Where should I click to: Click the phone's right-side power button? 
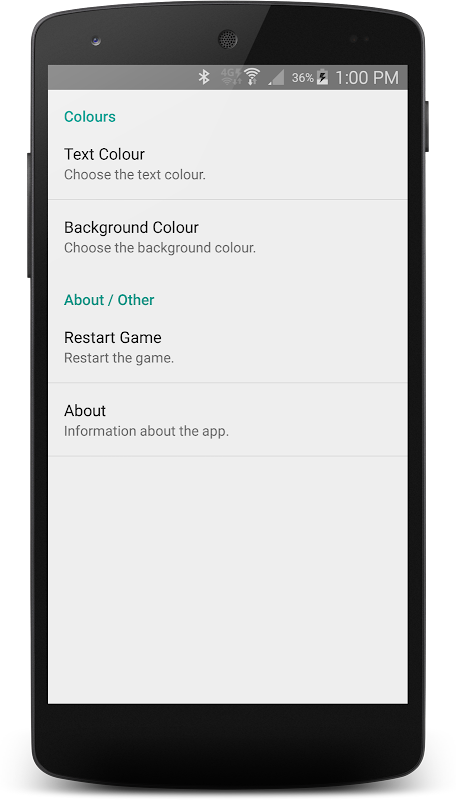pos(427,126)
